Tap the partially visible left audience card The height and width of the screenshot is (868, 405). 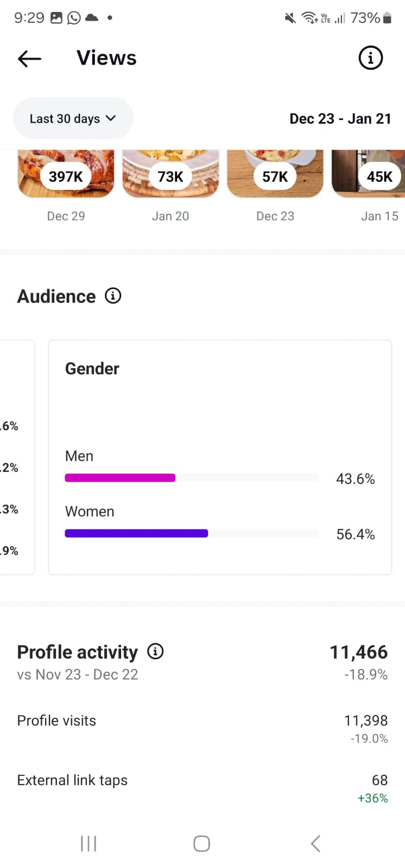coord(16,457)
